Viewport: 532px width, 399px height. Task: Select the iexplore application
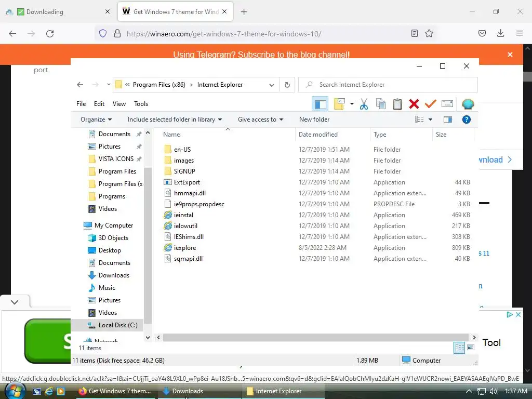(185, 248)
